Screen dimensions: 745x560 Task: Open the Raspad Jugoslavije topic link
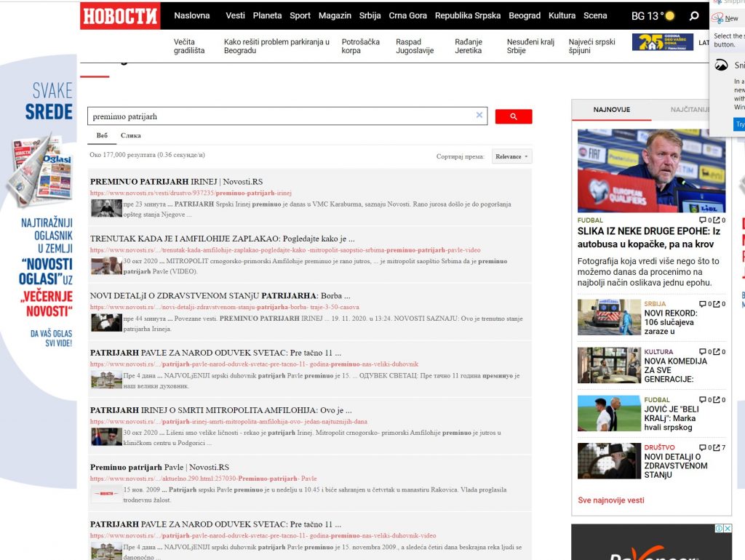click(415, 46)
